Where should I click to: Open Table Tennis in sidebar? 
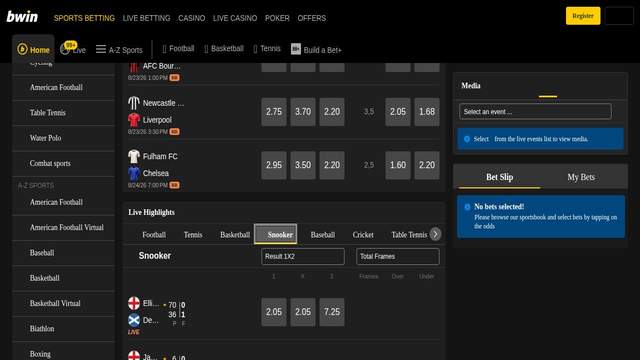(64, 113)
